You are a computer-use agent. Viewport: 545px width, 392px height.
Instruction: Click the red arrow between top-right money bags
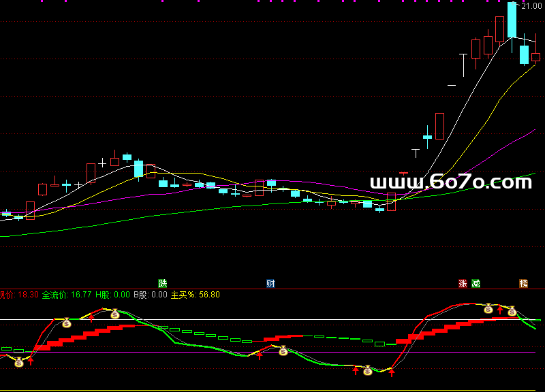pyautogui.click(x=500, y=310)
